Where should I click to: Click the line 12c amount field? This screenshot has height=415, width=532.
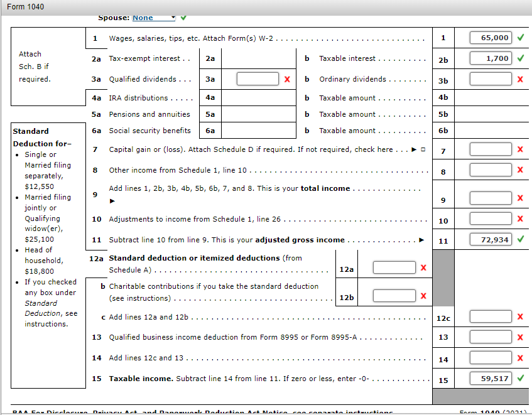point(490,316)
